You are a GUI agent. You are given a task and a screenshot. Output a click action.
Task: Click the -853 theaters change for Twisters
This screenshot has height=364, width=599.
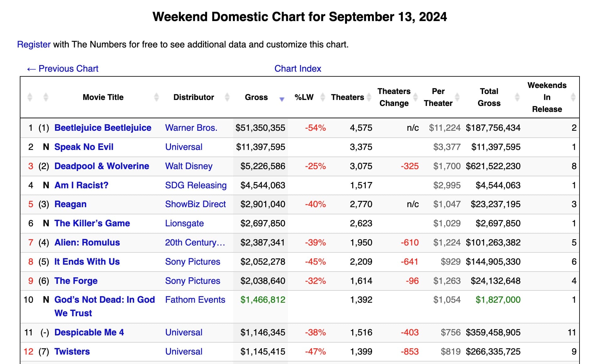tap(410, 351)
